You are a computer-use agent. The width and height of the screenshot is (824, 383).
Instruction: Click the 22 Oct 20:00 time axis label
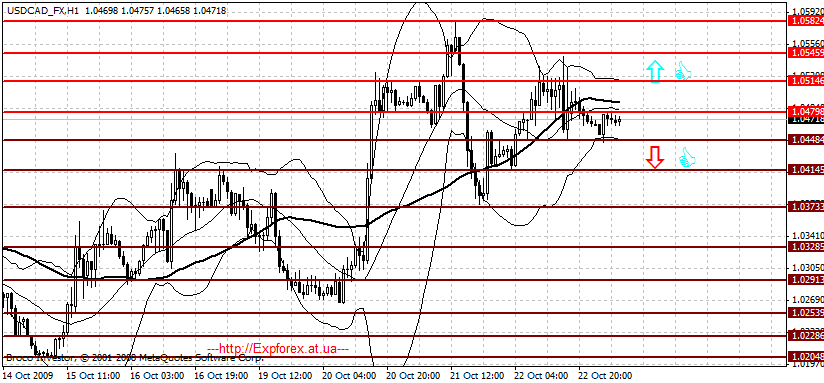pos(605,376)
